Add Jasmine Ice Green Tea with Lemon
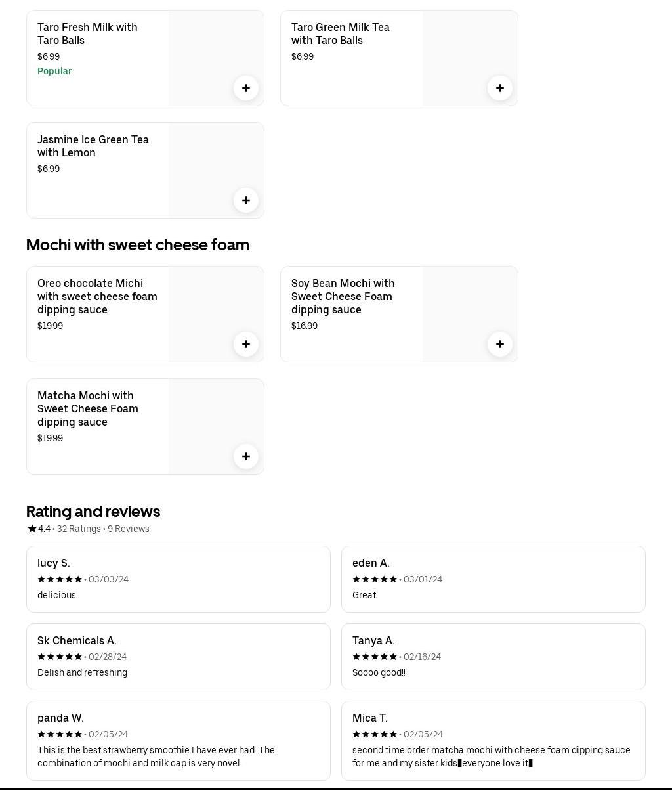672x790 pixels. [246, 200]
